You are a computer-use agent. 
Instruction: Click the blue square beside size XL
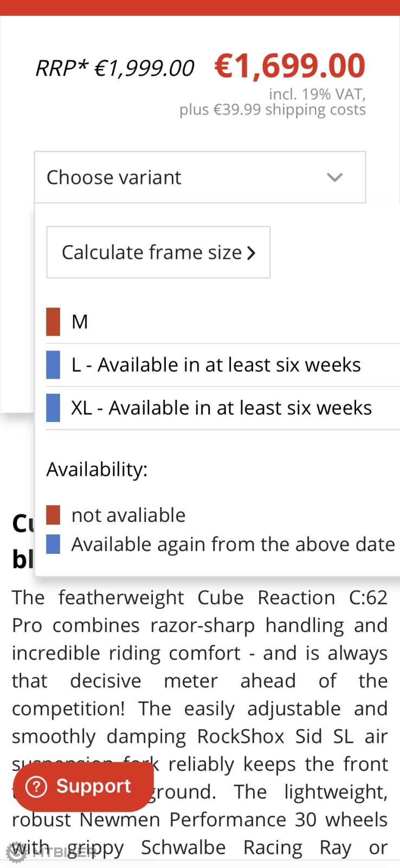coord(53,408)
